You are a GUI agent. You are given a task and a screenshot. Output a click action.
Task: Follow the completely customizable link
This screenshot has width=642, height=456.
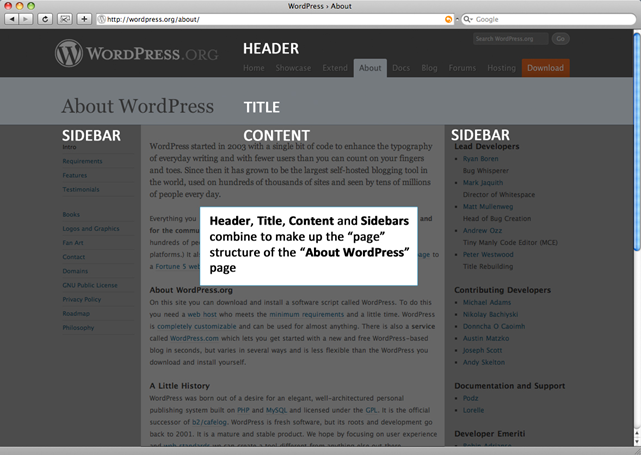197,326
